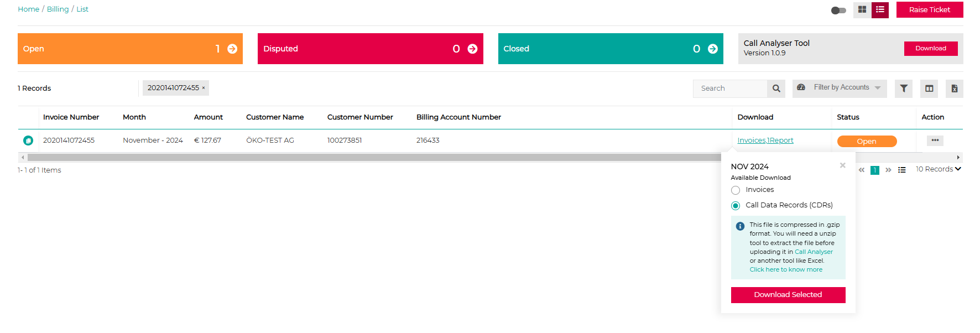
Task: Click the magnifier search icon
Action: [776, 89]
